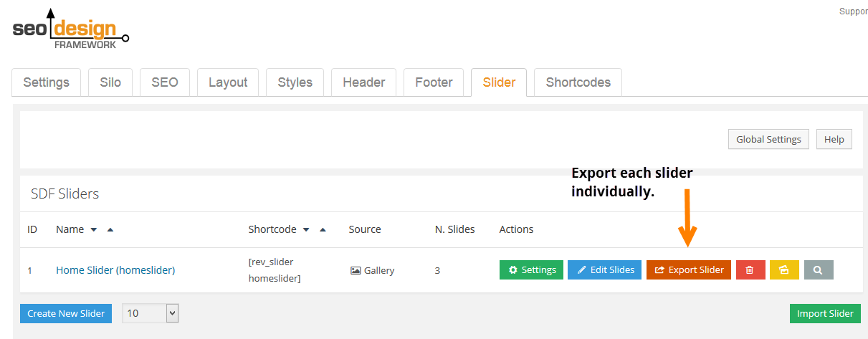
Task: Sort Shortcode column descending arrow
Action: coord(306,230)
